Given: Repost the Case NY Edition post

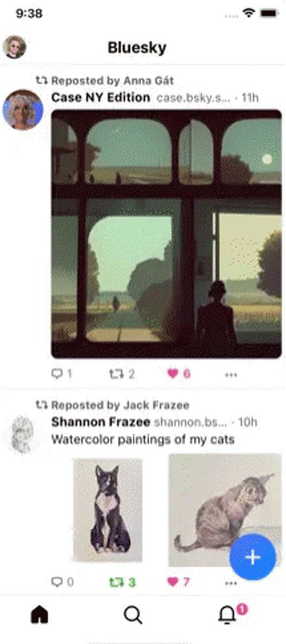Looking at the screenshot, I should [x=122, y=374].
